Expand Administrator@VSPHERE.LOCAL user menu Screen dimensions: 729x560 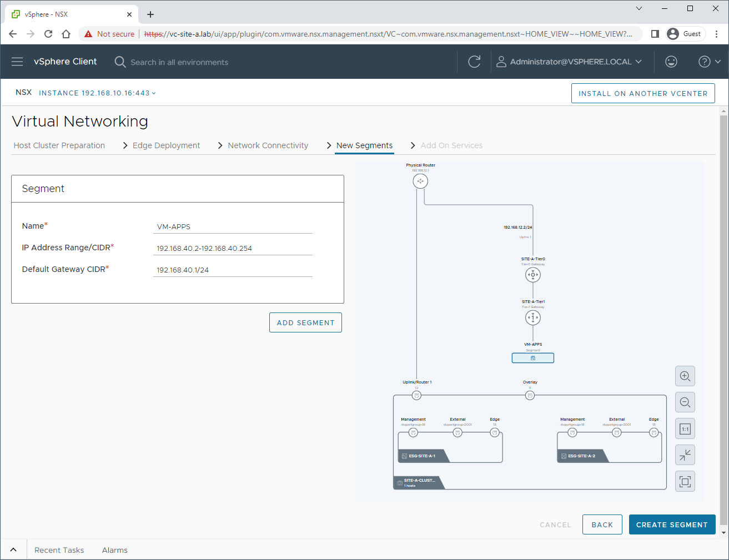tap(569, 62)
